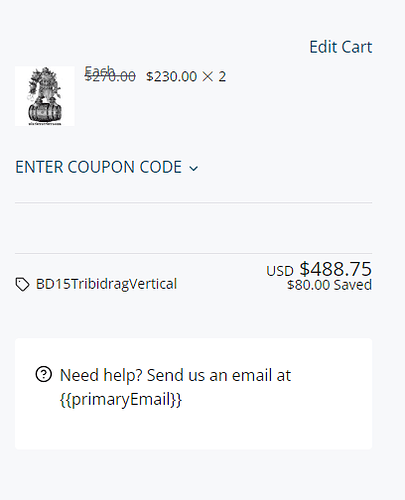405x500 pixels.
Task: Click the {{primaryEmail}} placeholder text
Action: [x=121, y=399]
